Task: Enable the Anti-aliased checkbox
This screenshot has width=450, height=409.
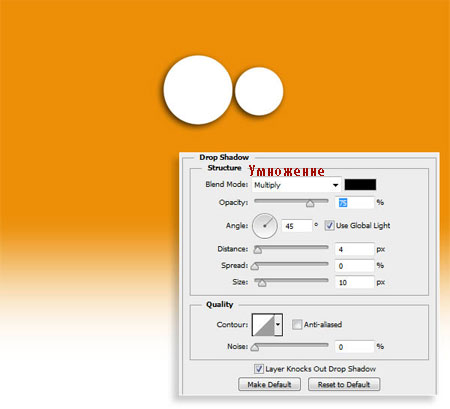Action: pos(297,324)
